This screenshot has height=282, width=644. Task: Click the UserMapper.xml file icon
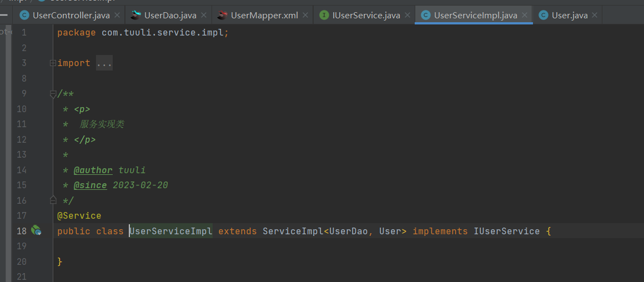pos(223,16)
